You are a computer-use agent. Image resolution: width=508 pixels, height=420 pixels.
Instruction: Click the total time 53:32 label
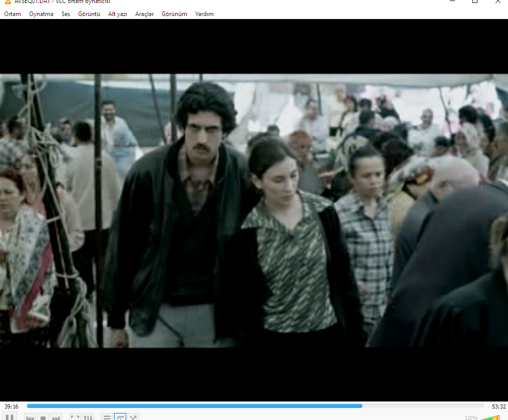pos(498,406)
